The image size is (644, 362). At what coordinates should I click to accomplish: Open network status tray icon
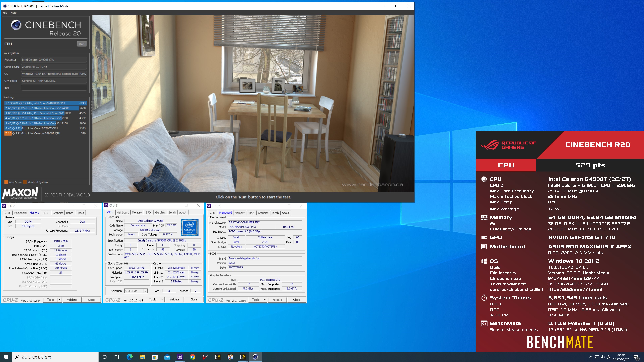(597, 357)
